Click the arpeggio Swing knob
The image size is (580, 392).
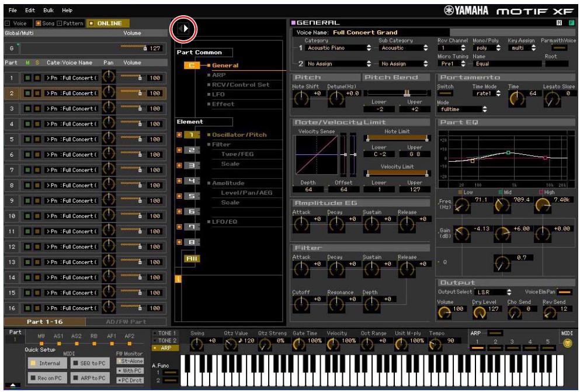[196, 345]
